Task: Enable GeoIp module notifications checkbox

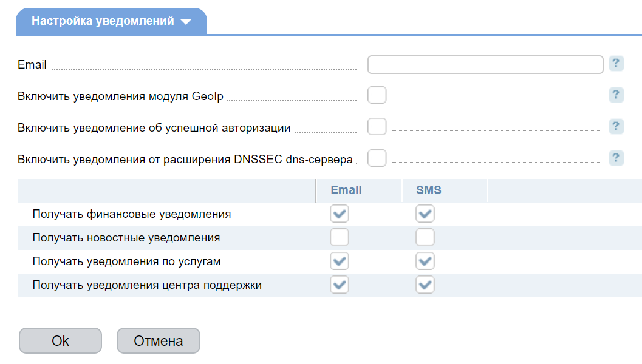Action: (x=377, y=95)
